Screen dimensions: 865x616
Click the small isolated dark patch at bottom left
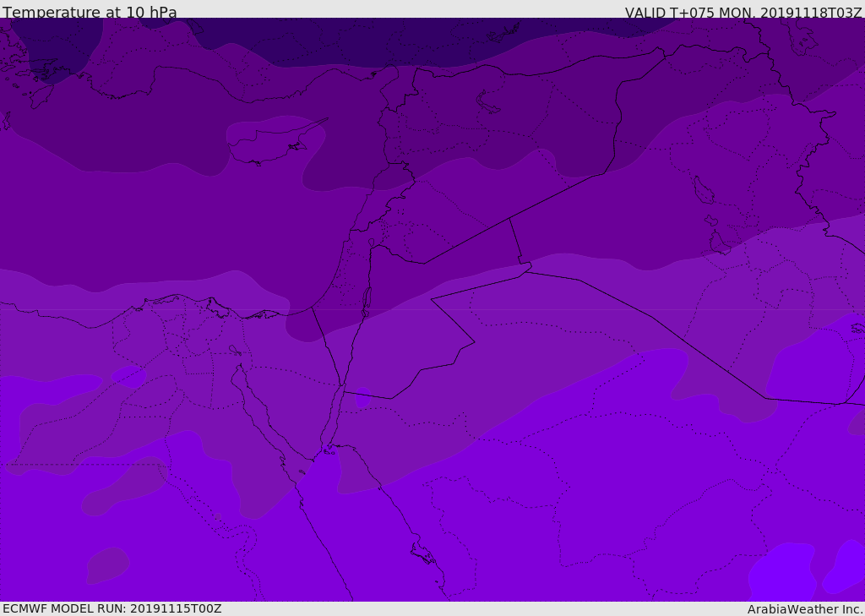(x=107, y=564)
